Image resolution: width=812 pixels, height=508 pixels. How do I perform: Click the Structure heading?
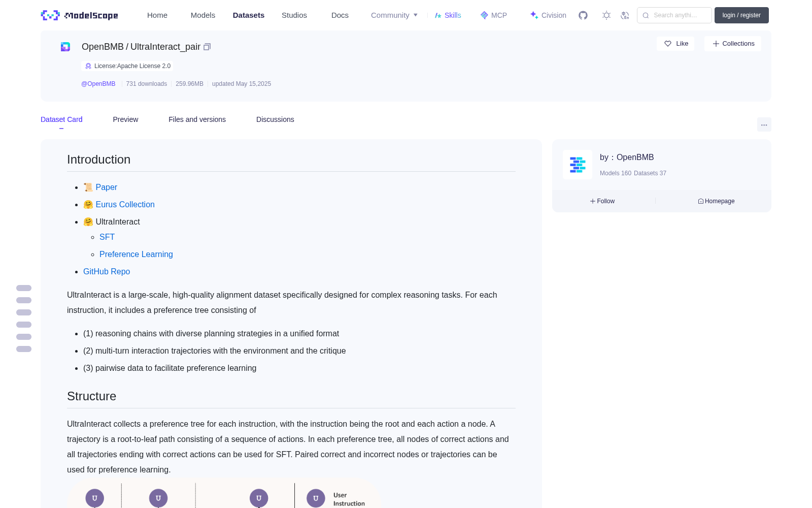[91, 396]
